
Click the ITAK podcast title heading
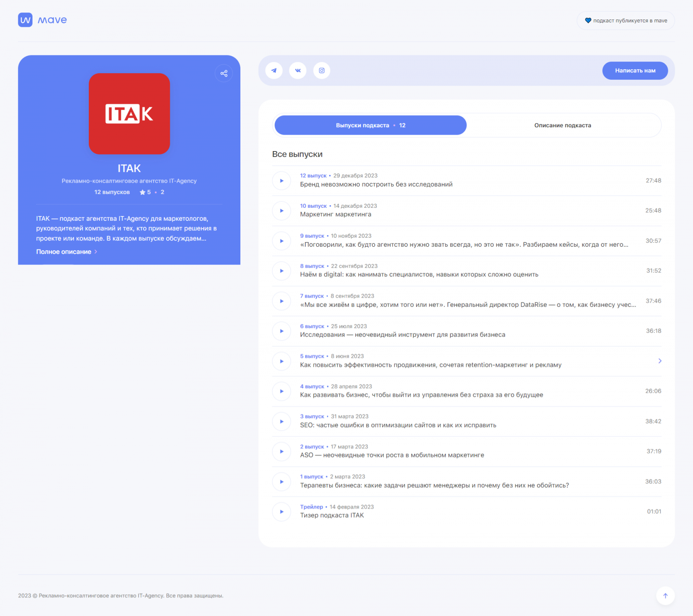(129, 168)
